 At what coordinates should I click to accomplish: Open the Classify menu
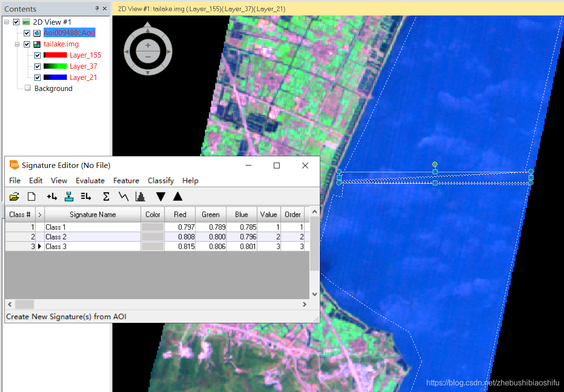pos(161,181)
